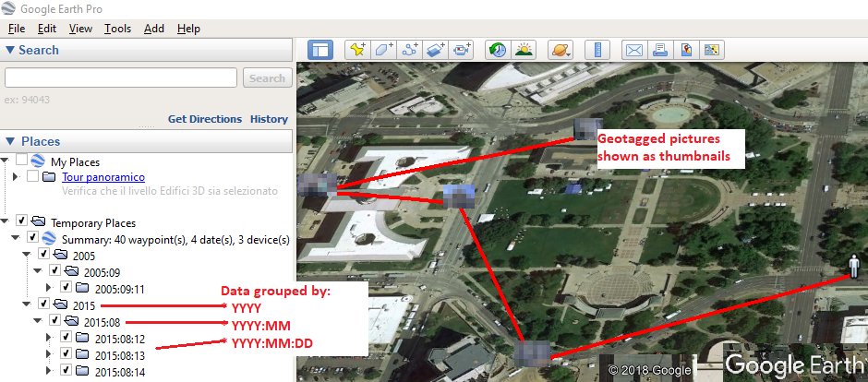
Task: Expand the 2015:08:12 node
Action: coord(49,337)
